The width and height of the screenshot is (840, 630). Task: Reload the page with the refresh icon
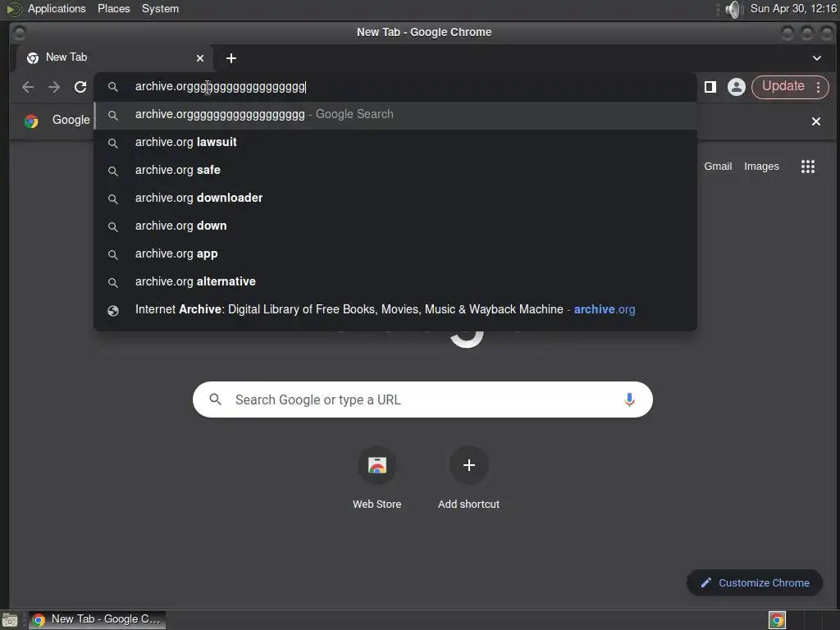pyautogui.click(x=80, y=87)
